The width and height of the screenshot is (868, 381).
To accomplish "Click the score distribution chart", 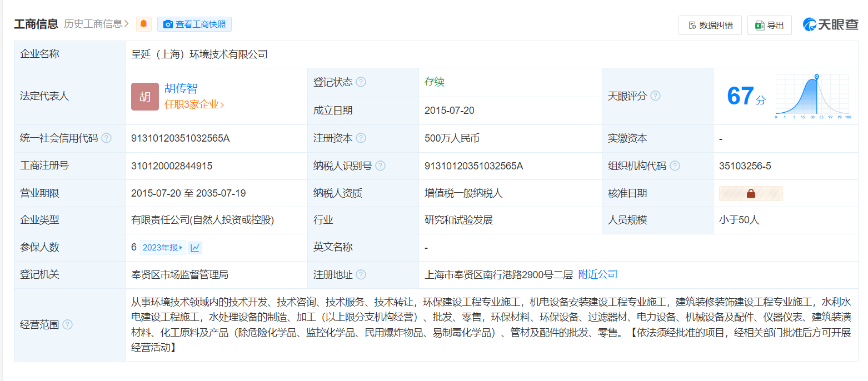I will click(x=812, y=96).
